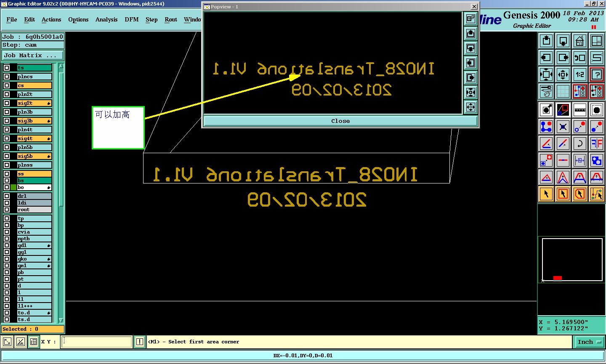Open the File menu
The width and height of the screenshot is (606, 364).
(12, 19)
